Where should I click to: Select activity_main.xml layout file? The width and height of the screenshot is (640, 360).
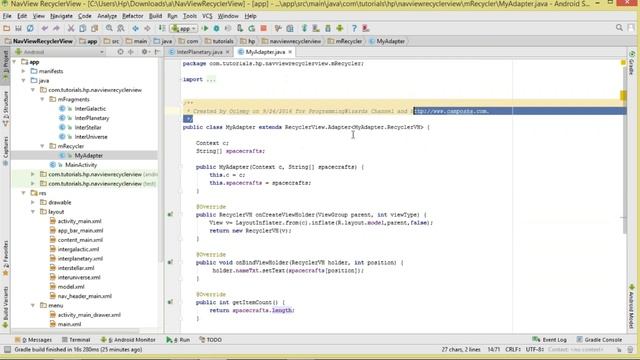pyautogui.click(x=79, y=221)
